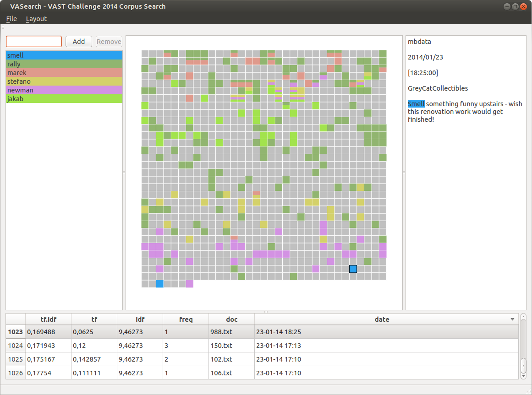Click the '[18:25:00]' timestamp text
The width and height of the screenshot is (532, 395).
pyautogui.click(x=423, y=73)
